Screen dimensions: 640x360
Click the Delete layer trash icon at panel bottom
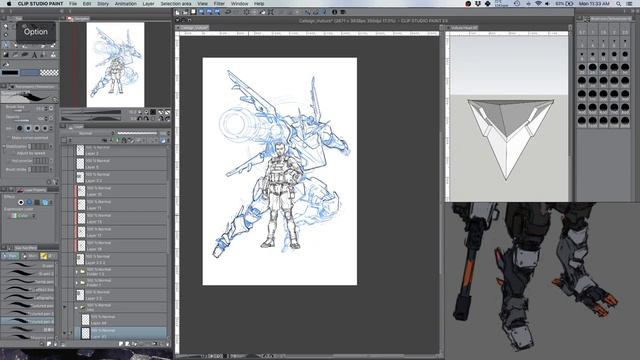coord(167,344)
